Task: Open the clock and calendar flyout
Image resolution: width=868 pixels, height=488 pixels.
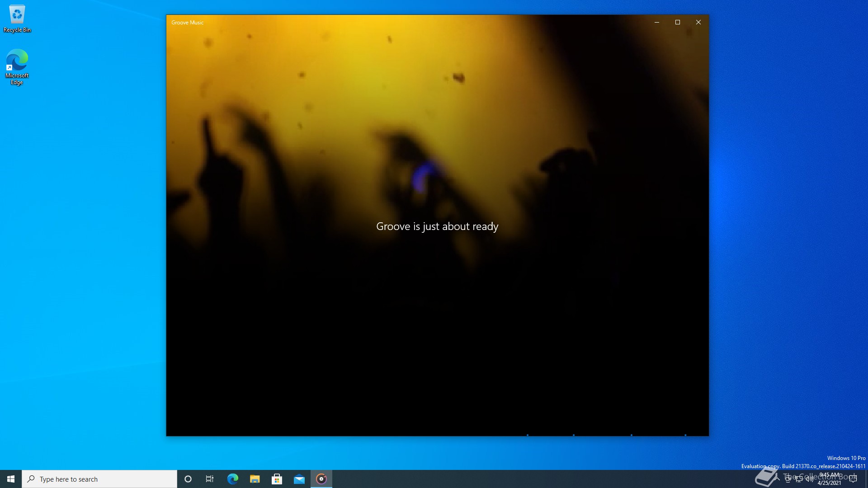Action: (830, 479)
